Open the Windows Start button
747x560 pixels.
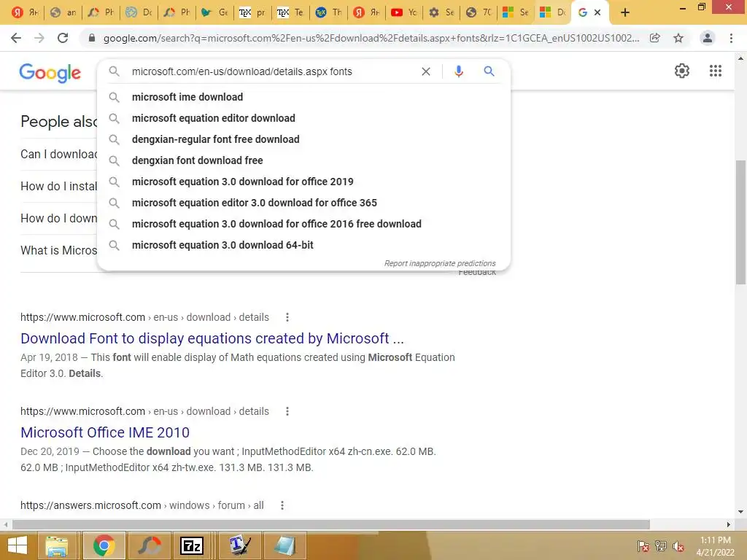pyautogui.click(x=18, y=545)
